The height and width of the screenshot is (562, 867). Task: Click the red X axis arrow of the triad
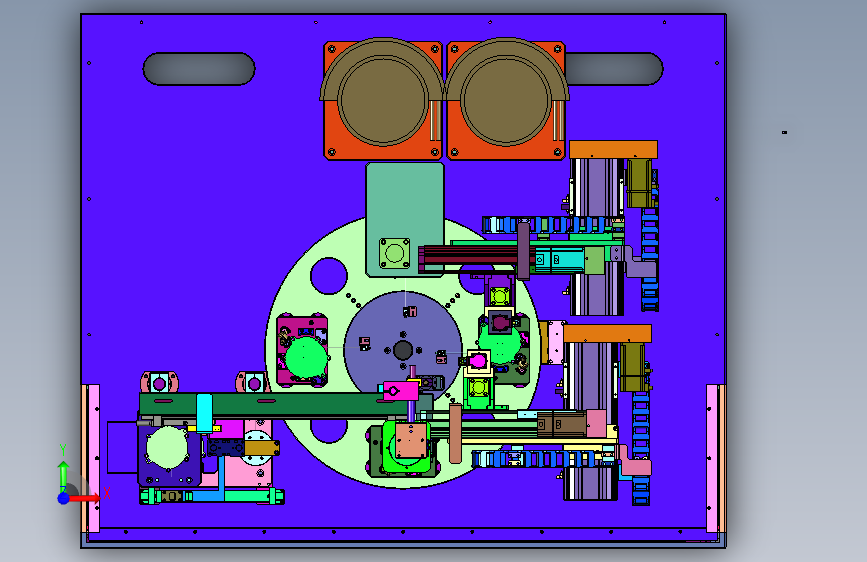pyautogui.click(x=85, y=499)
